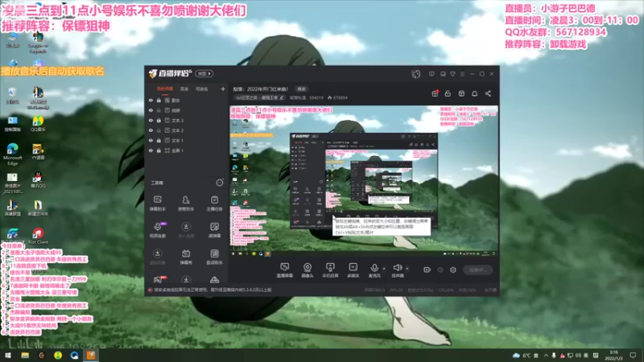Toggle visibility of 文本 3 source

pos(151,120)
